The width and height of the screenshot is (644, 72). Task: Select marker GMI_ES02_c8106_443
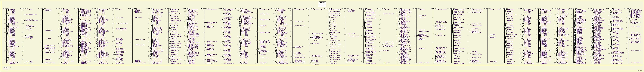point(212,9)
